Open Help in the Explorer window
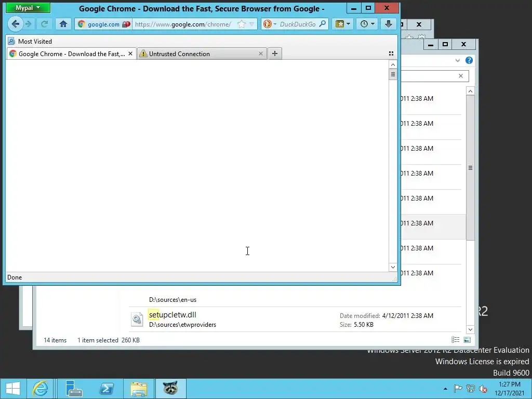532x399 pixels. pyautogui.click(x=469, y=60)
